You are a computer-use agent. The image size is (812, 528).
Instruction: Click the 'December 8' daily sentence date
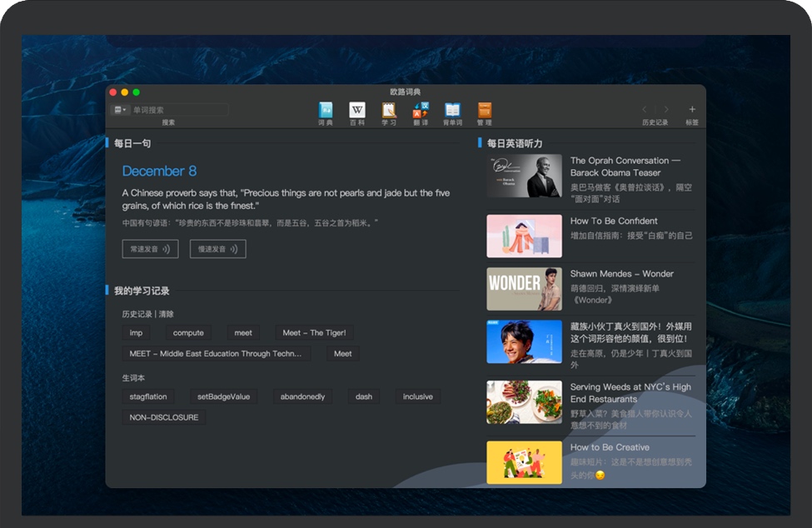point(159,172)
